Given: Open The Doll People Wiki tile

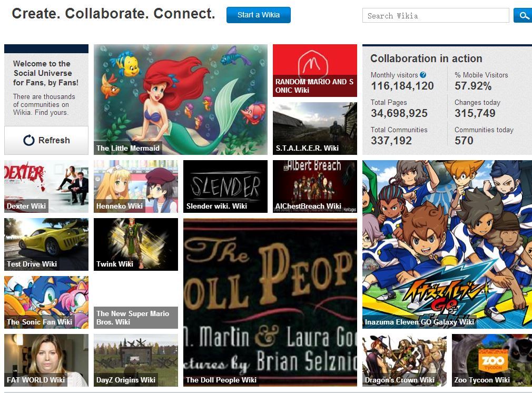Looking at the screenshot, I should 270,302.
